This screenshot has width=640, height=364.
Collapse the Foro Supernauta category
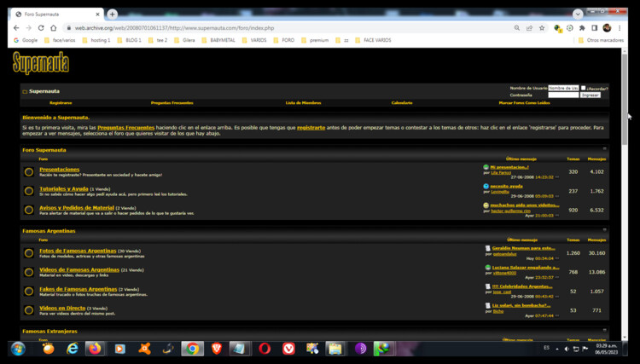[604, 149]
